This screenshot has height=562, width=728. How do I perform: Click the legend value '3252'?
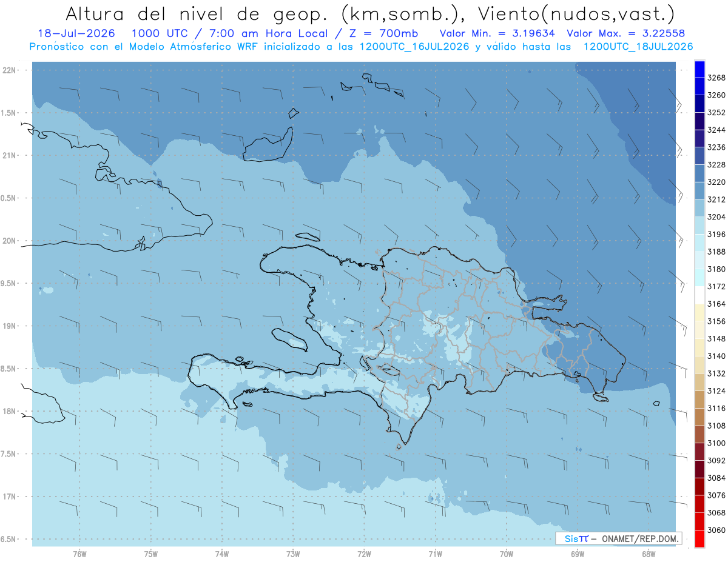pyautogui.click(x=716, y=113)
